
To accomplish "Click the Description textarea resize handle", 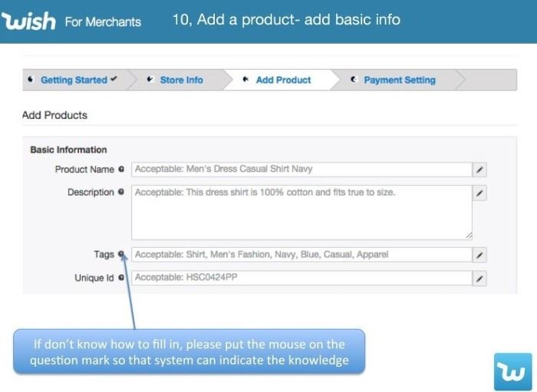I will 469,236.
